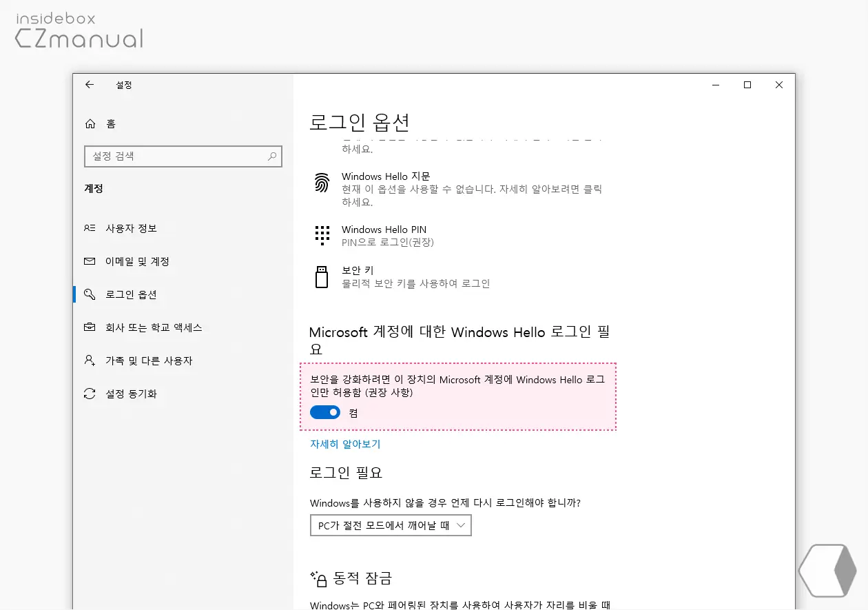Click the 사용자 정보 person icon
This screenshot has width=868, height=610.
(x=90, y=228)
